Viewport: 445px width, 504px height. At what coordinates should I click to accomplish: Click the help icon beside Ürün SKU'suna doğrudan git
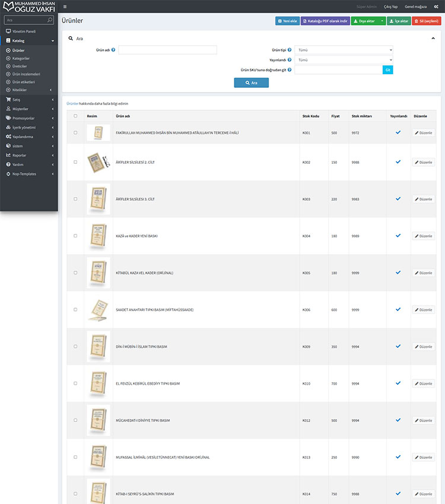coord(290,69)
